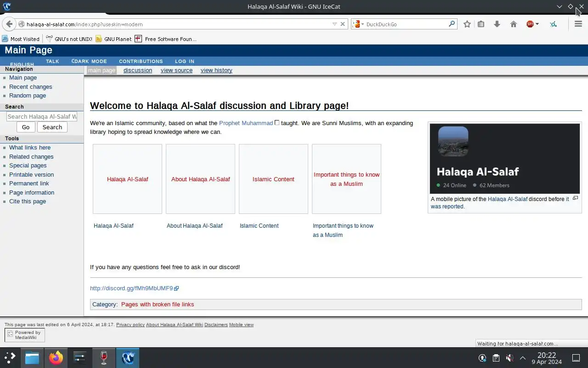This screenshot has width=588, height=368.
Task: Select the main page tab
Action: tap(102, 70)
